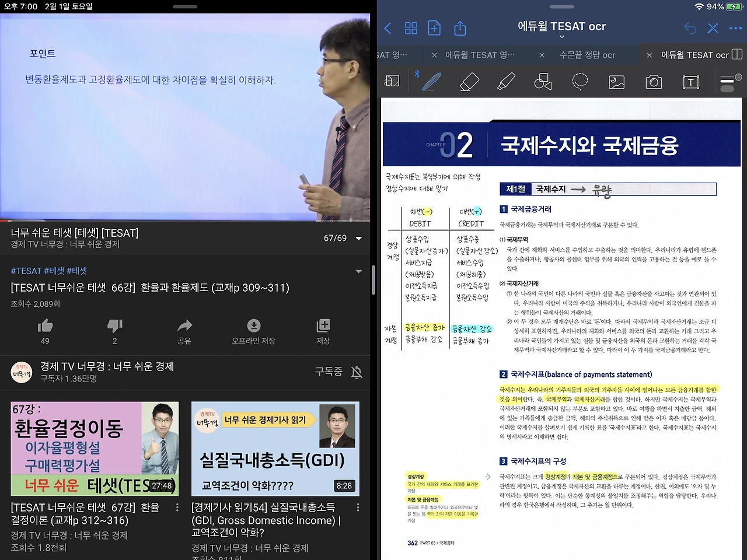
Task: Expand the video description arrow
Action: point(358,271)
